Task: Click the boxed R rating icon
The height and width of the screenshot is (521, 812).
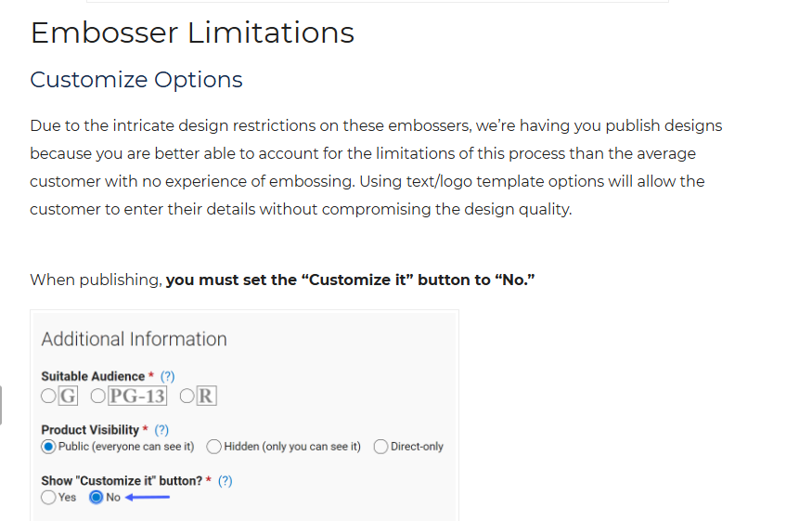Action: coord(206,396)
